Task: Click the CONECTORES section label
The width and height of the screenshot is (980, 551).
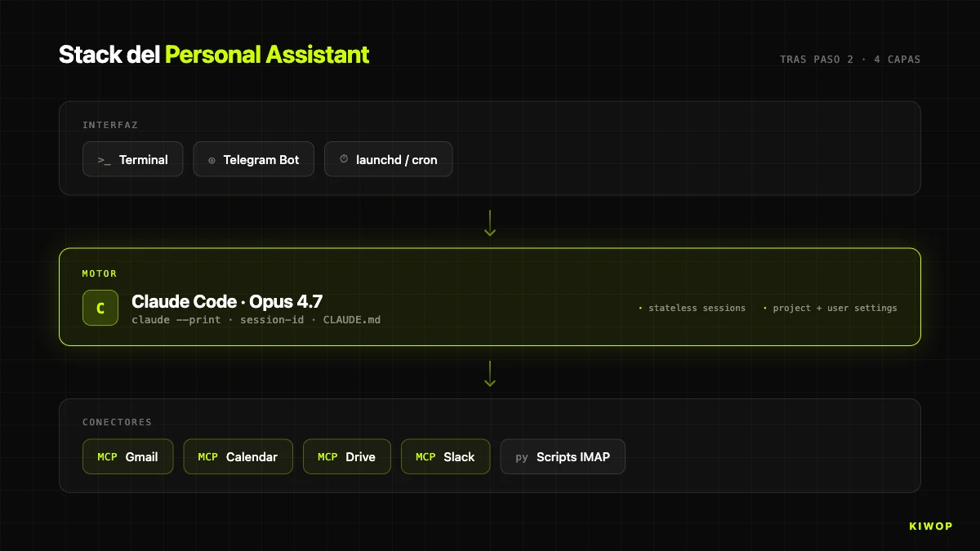Action: 117,422
